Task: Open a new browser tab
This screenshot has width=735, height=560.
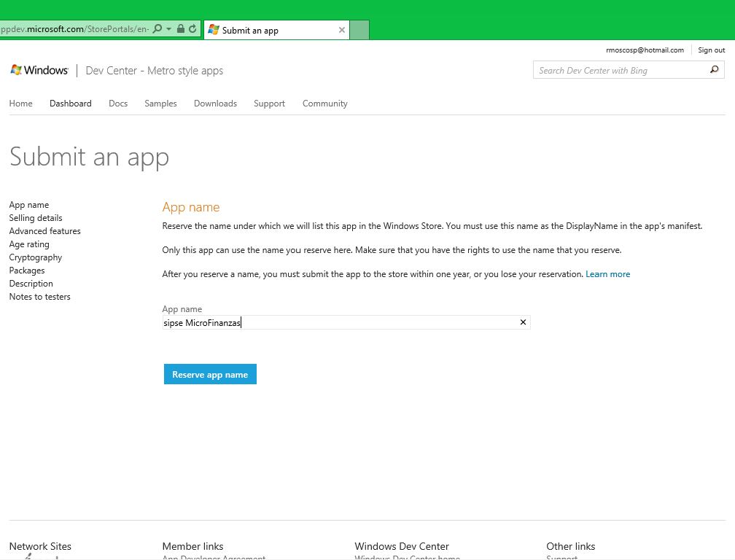Action: tap(359, 30)
